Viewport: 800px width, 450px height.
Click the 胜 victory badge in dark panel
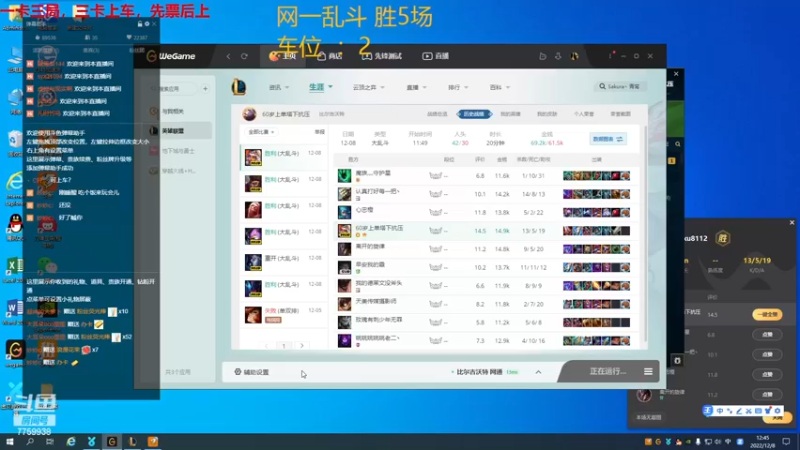(722, 238)
